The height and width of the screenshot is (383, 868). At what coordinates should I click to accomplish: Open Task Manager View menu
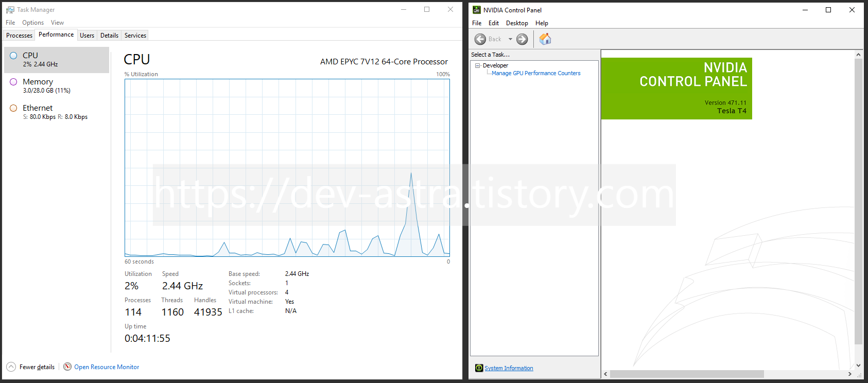coord(57,23)
